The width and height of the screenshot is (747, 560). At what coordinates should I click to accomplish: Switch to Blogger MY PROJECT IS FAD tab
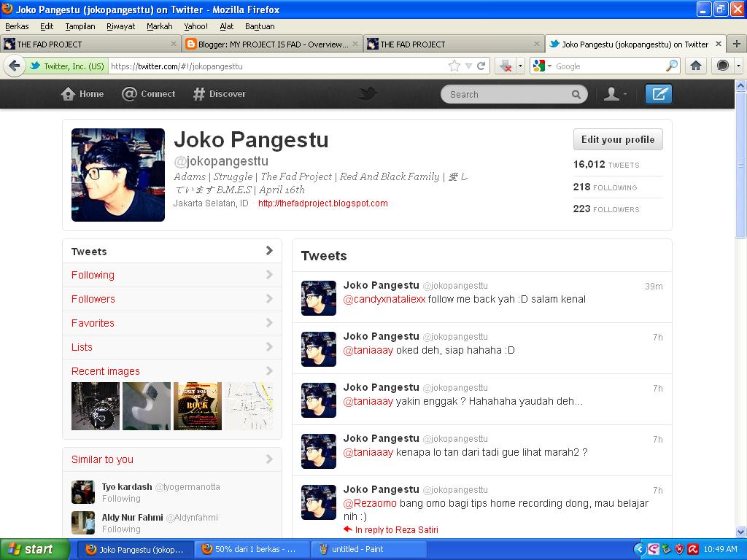(x=273, y=44)
